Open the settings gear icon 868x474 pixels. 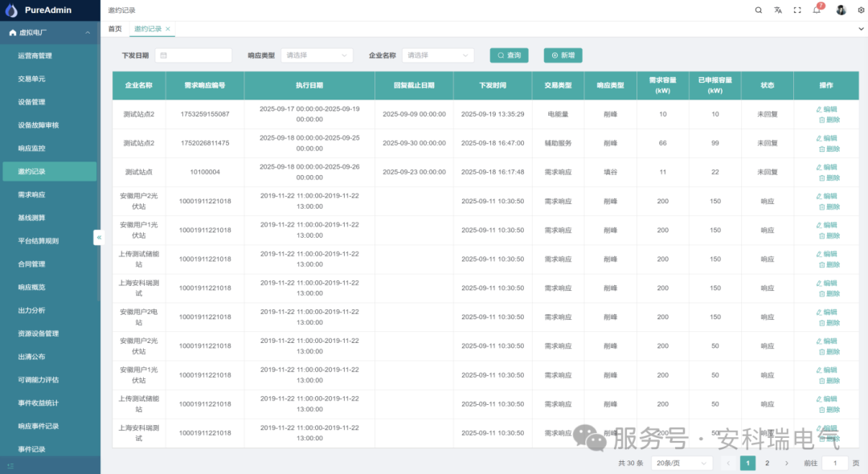(858, 10)
